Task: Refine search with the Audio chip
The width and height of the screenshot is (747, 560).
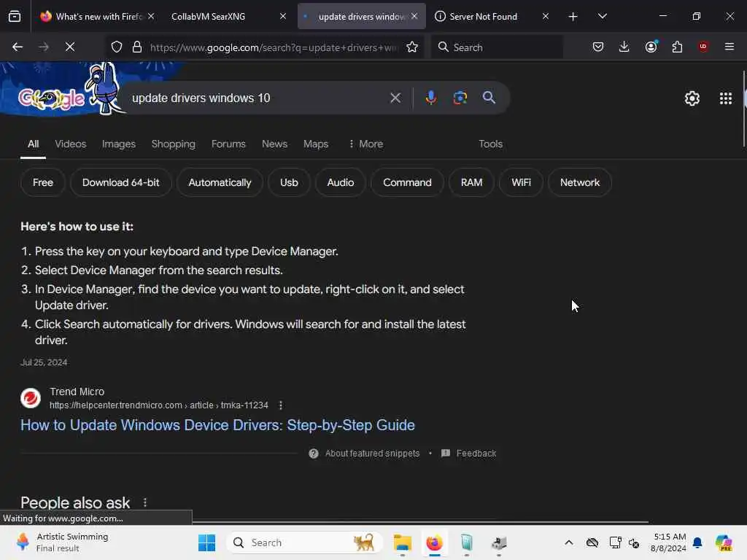Action: [340, 182]
